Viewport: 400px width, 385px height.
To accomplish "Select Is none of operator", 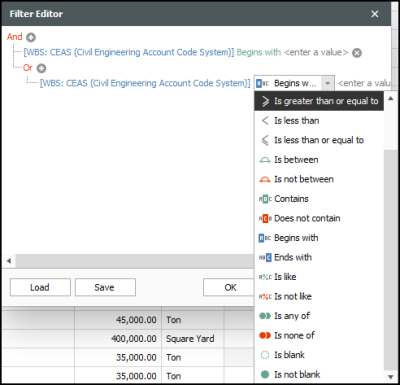I will tap(319, 335).
